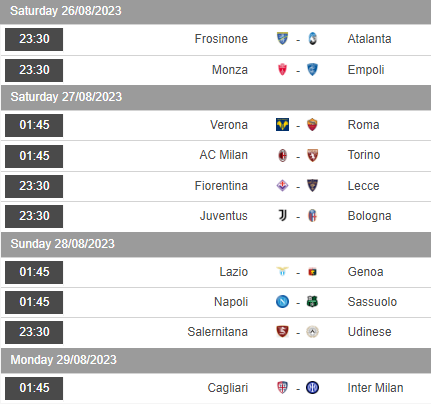Click the Atalanta club crest icon
Screen dimensions: 431x404
tap(312, 39)
